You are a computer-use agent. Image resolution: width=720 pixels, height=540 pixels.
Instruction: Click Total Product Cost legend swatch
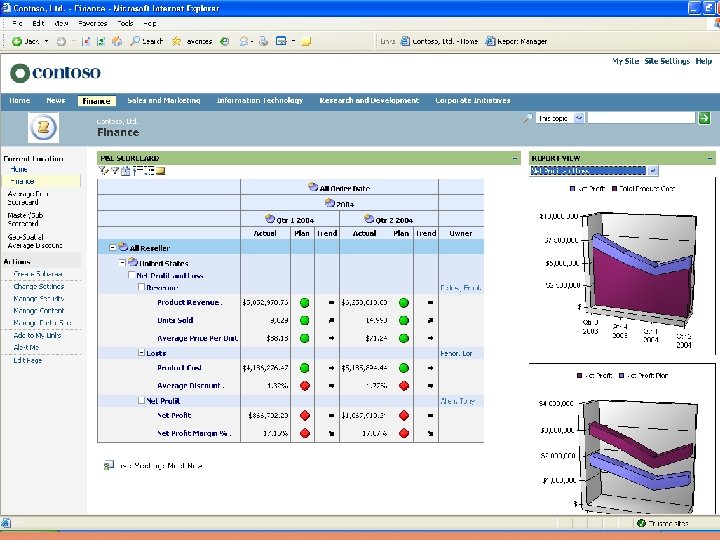tap(614, 188)
